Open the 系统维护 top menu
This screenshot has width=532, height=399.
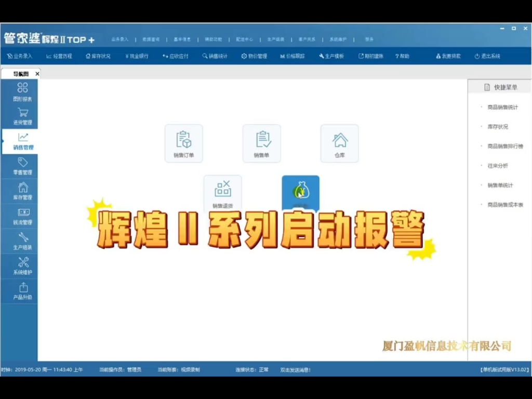(x=338, y=39)
